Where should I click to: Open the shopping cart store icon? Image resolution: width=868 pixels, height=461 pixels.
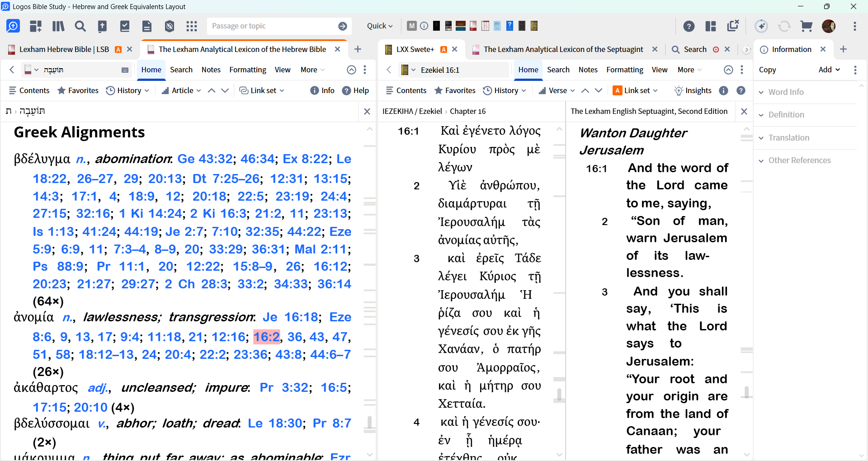[807, 26]
